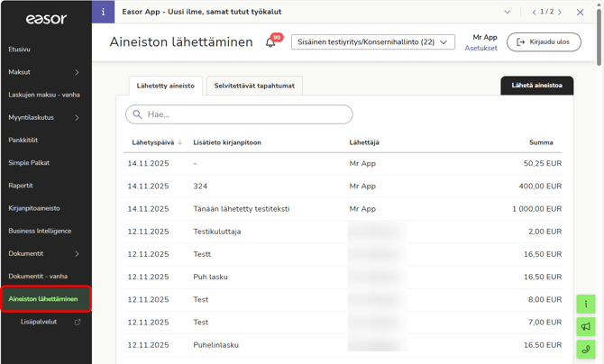Click the info icon in the banner
This screenshot has height=364, width=604.
[103, 12]
